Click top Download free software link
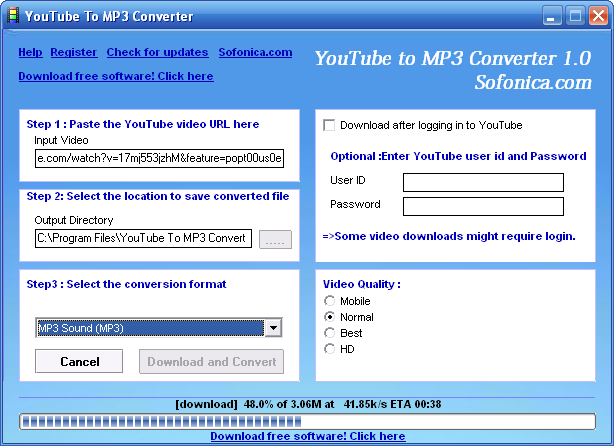 click(x=116, y=76)
